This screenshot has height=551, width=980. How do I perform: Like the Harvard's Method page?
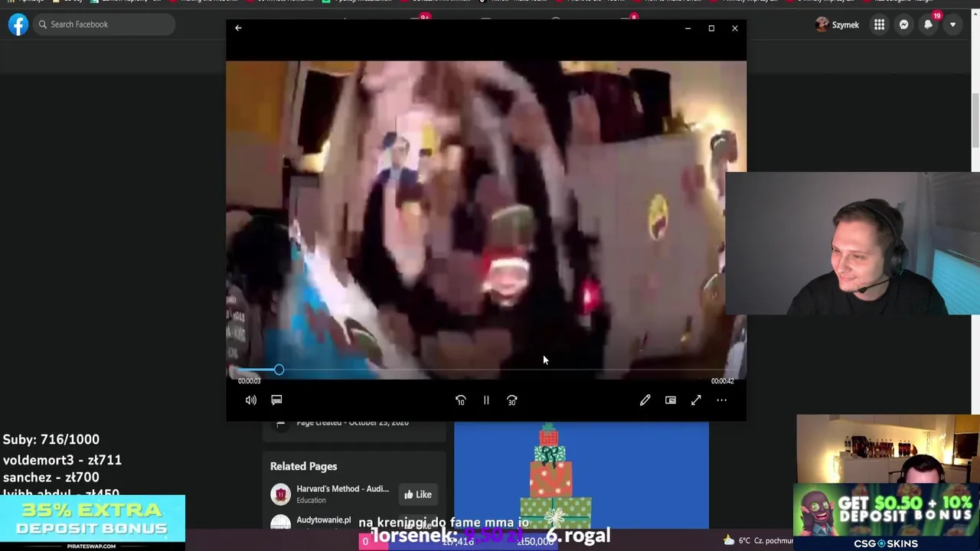(x=418, y=494)
